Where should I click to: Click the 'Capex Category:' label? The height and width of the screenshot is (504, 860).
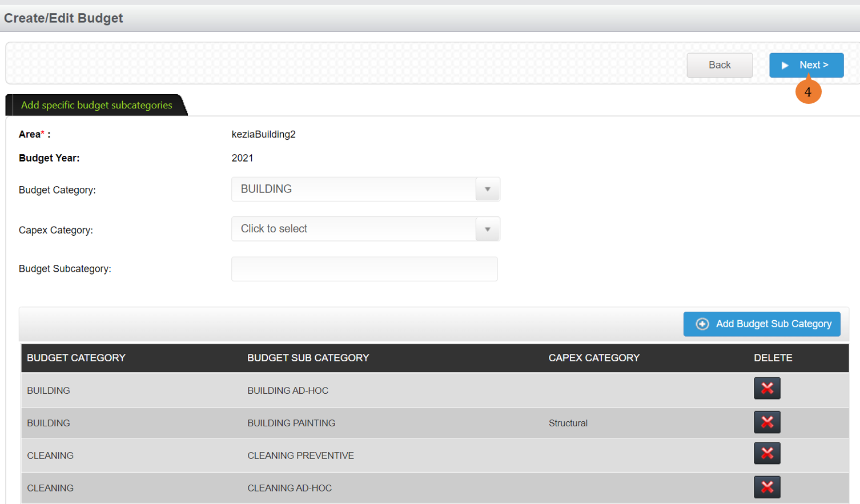56,230
